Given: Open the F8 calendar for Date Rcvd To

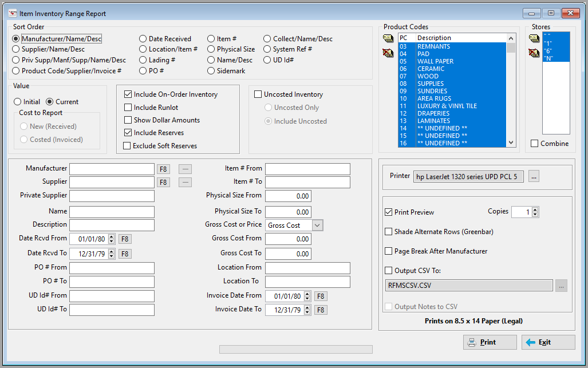Looking at the screenshot, I should tap(125, 254).
